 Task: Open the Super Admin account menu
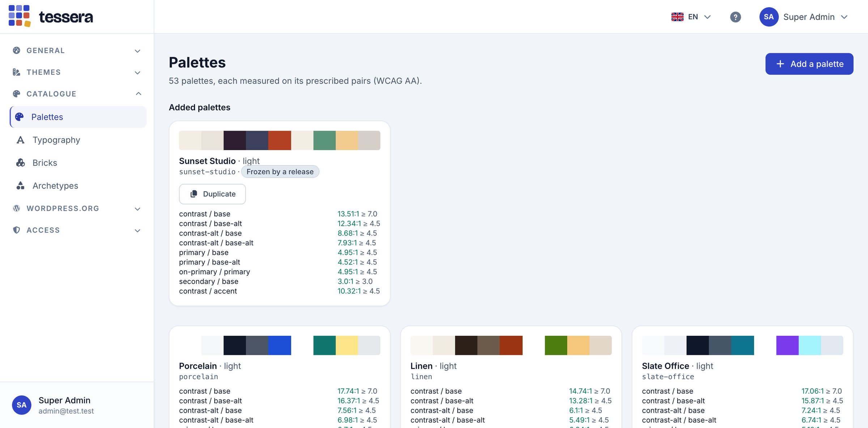click(804, 17)
